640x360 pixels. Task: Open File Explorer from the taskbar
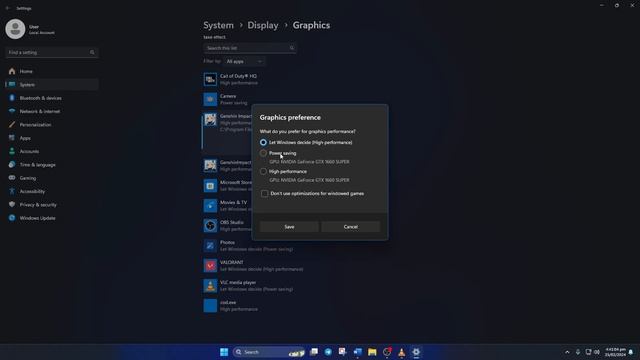point(372,352)
